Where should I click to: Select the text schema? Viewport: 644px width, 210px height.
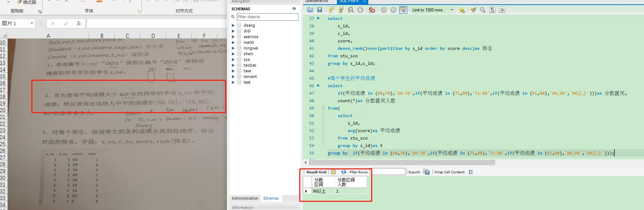pos(247,82)
